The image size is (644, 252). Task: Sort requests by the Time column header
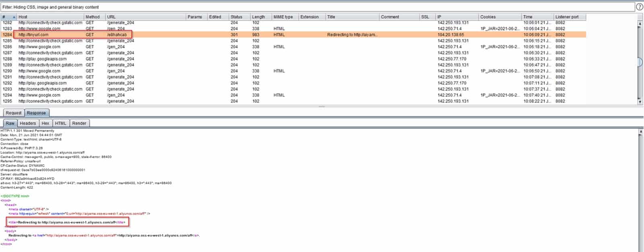click(x=528, y=17)
